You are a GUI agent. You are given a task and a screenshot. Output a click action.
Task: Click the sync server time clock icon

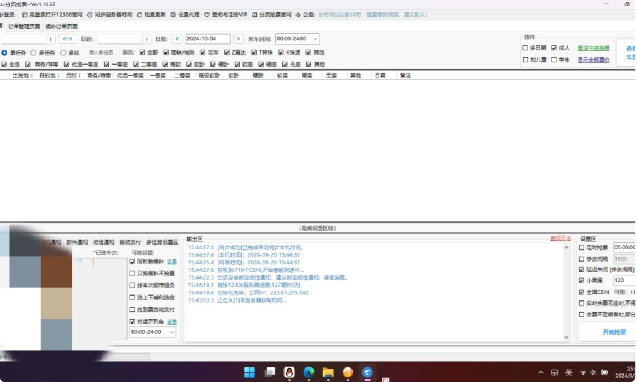(x=90, y=15)
